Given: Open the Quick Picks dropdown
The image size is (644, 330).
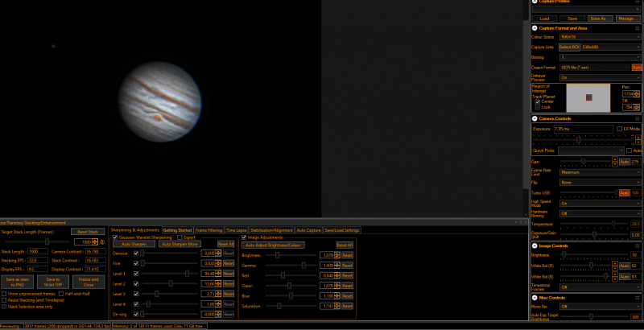Looking at the screenshot, I should (x=591, y=151).
